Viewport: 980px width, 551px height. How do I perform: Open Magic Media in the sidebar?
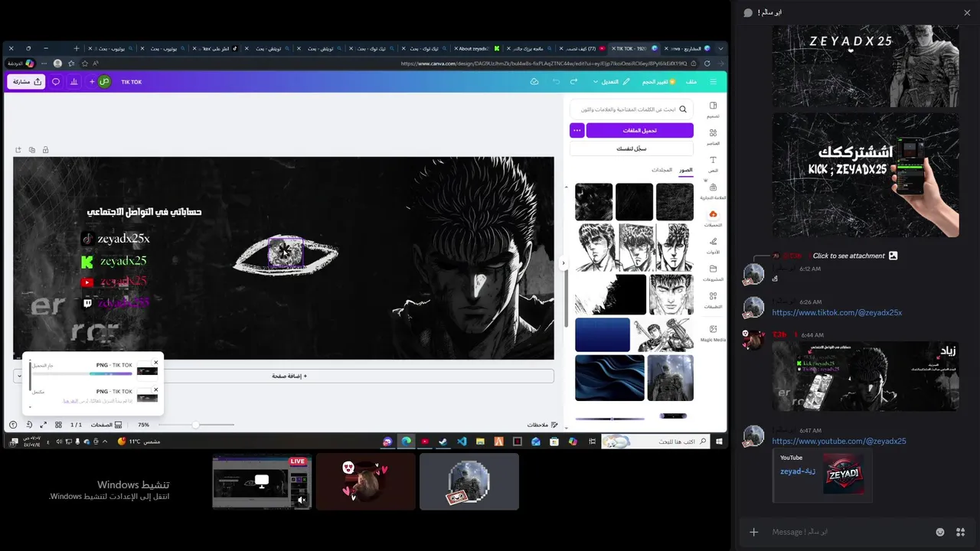pyautogui.click(x=713, y=333)
